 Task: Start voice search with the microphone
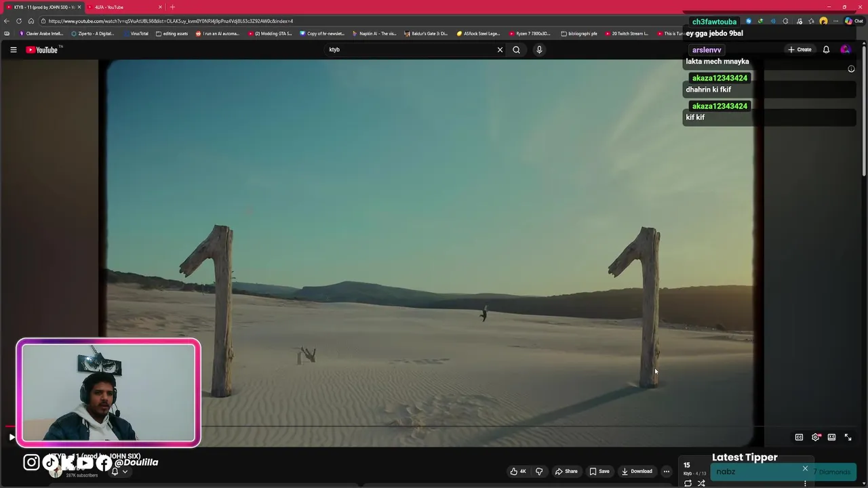539,49
